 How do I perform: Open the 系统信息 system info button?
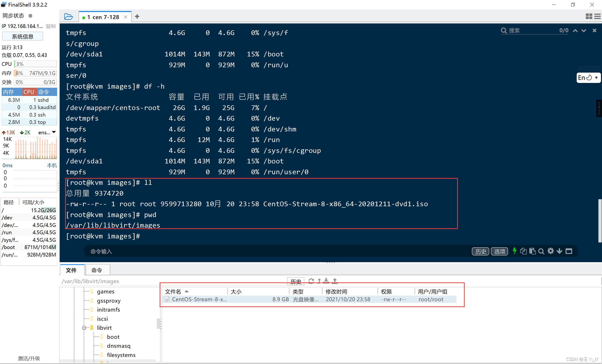pyautogui.click(x=23, y=36)
